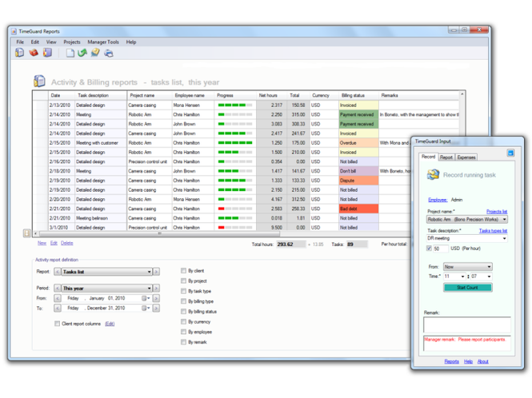Click the yellow note stamp toolbar icon
Screen dimensions: 532x398
pyautogui.click(x=95, y=53)
